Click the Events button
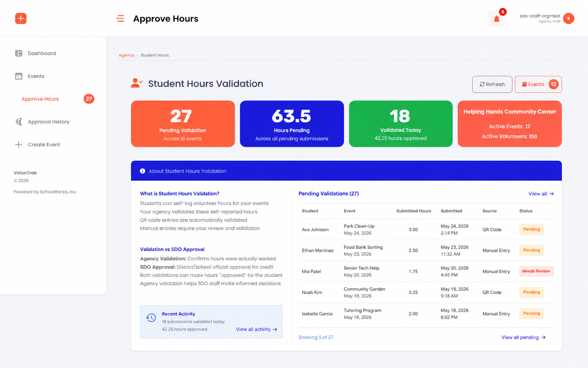Screen dimensions: 588x368 point(538,84)
